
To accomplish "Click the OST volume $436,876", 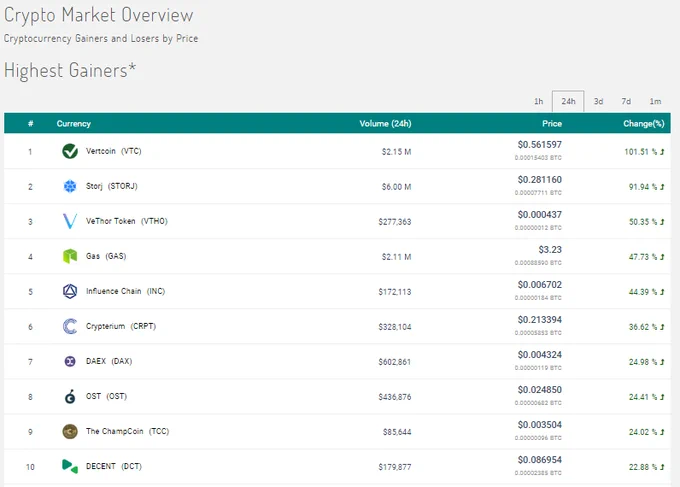I will (x=395, y=397).
